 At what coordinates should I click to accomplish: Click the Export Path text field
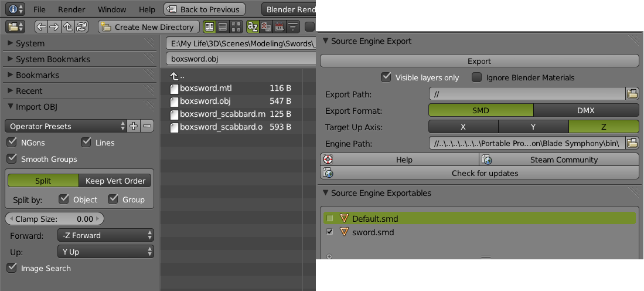point(527,94)
